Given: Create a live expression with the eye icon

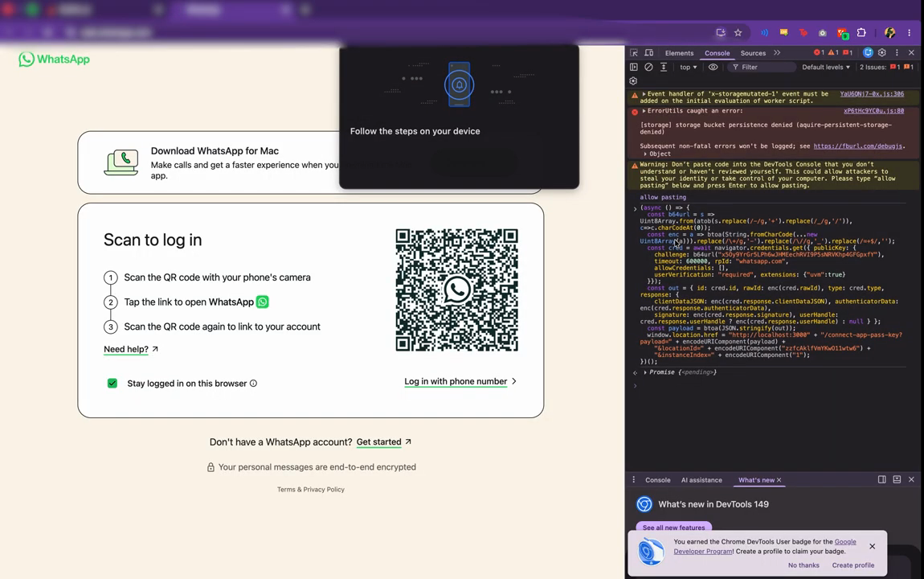Looking at the screenshot, I should click(713, 68).
